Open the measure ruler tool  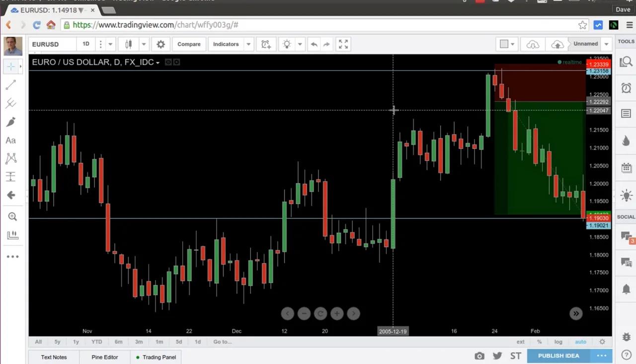[x=12, y=235]
